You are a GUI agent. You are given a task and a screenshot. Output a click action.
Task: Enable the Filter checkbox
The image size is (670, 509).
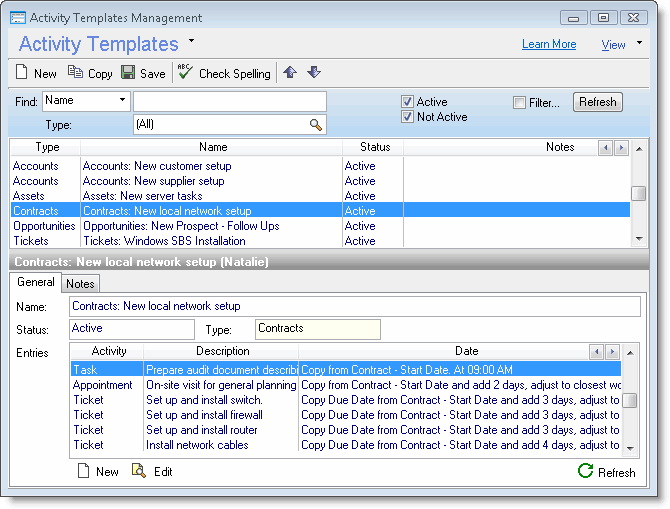(519, 102)
